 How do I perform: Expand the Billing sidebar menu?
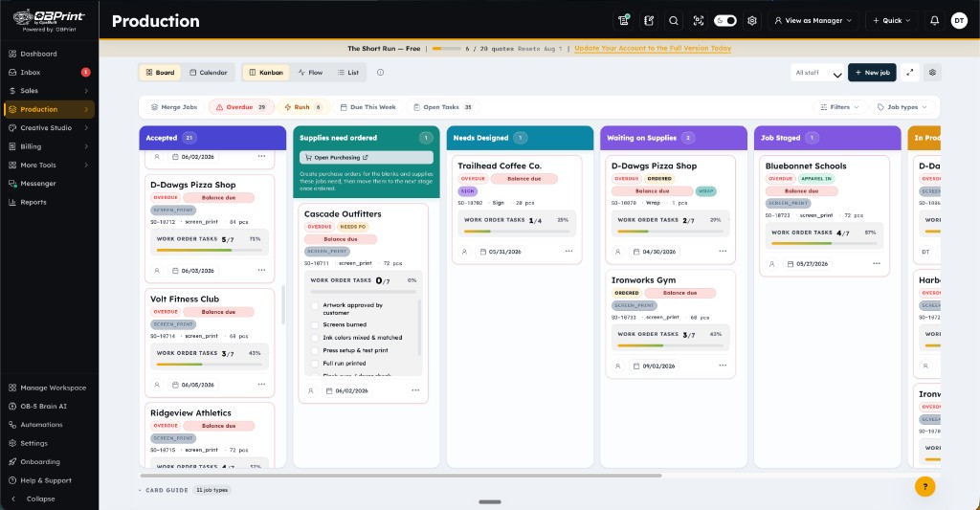click(x=49, y=146)
